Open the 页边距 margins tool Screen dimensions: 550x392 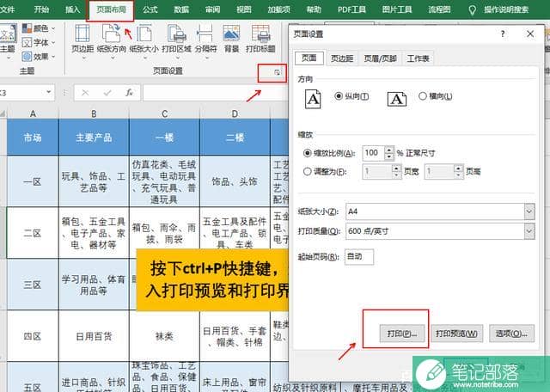(82, 40)
